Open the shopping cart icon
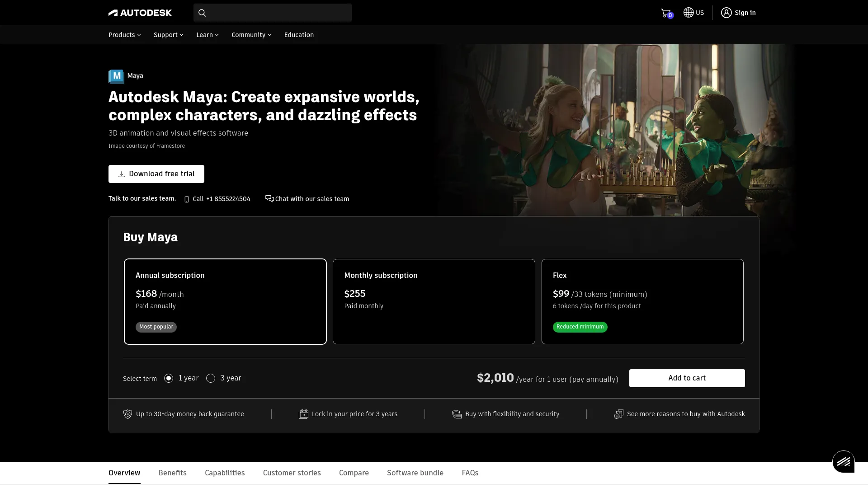The image size is (868, 488). click(666, 13)
